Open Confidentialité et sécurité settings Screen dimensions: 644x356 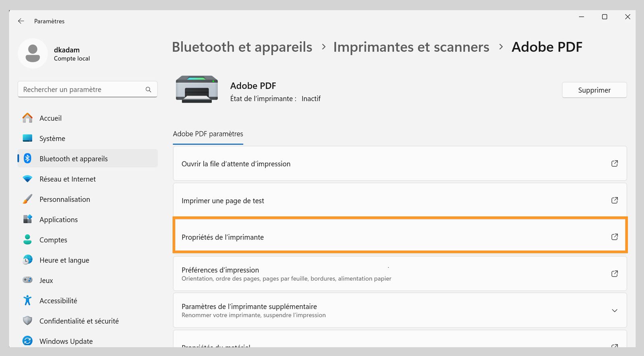coord(79,321)
